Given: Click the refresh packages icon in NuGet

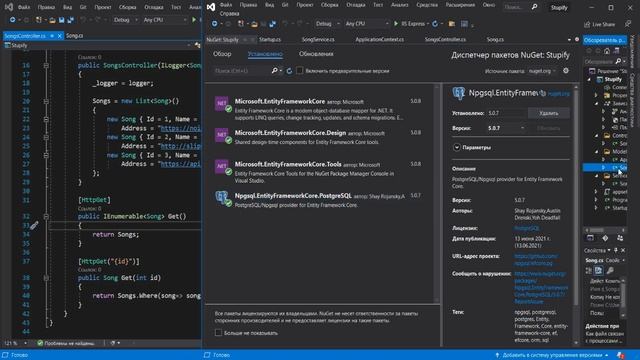Looking at the screenshot, I should pyautogui.click(x=289, y=71).
